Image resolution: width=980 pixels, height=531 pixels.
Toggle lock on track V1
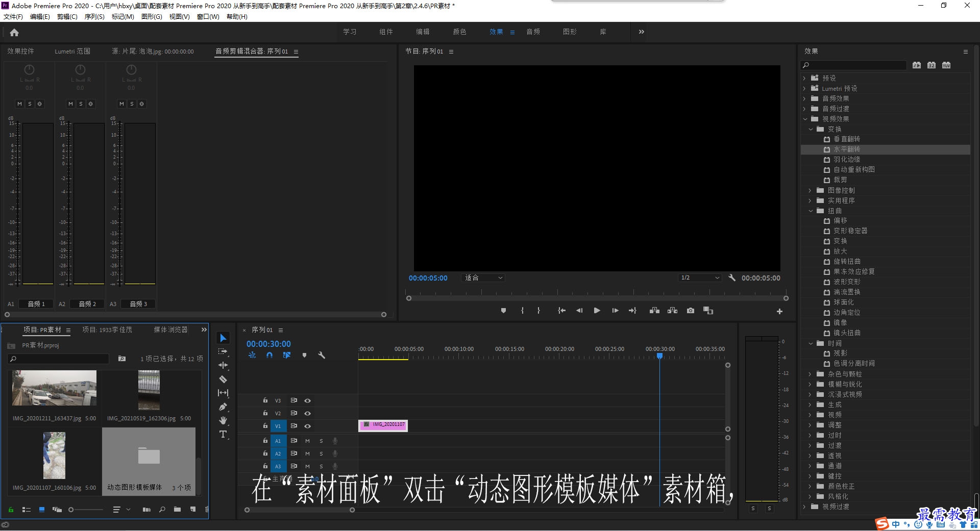click(265, 425)
